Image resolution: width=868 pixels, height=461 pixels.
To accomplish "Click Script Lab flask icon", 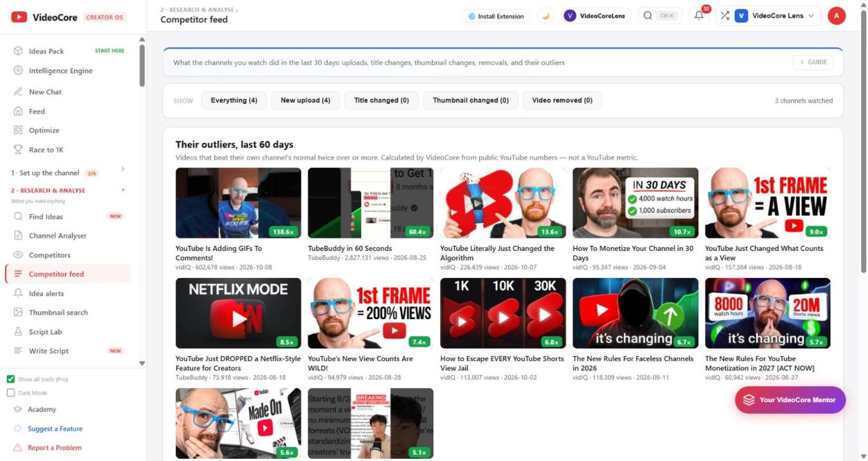I will pyautogui.click(x=18, y=332).
